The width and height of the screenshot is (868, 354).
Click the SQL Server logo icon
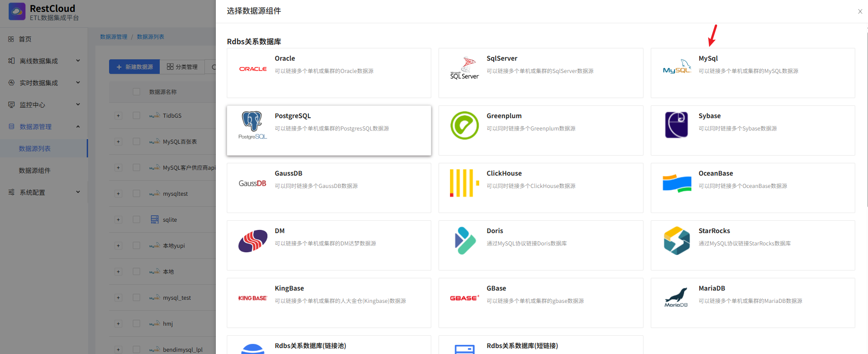(x=465, y=68)
